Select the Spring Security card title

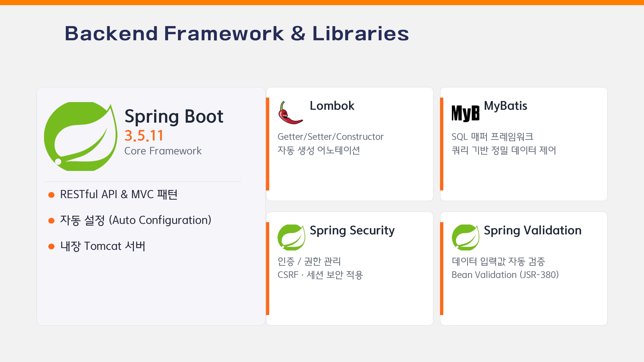pos(352,231)
